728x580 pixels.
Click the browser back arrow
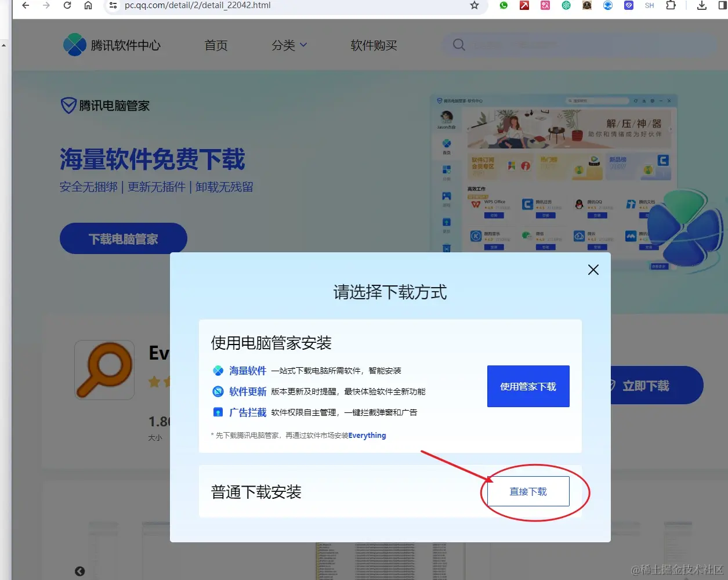[x=26, y=5]
